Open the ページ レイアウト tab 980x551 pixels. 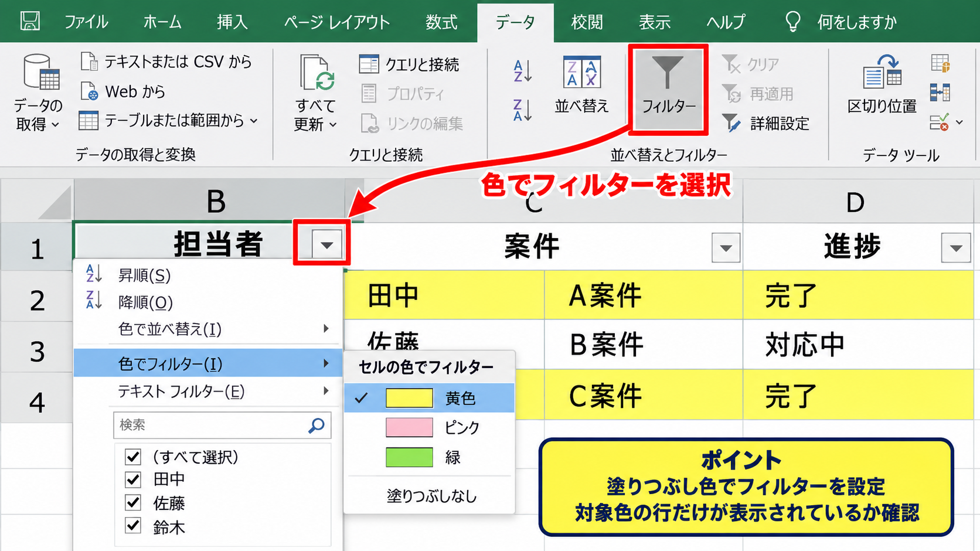click(x=337, y=22)
